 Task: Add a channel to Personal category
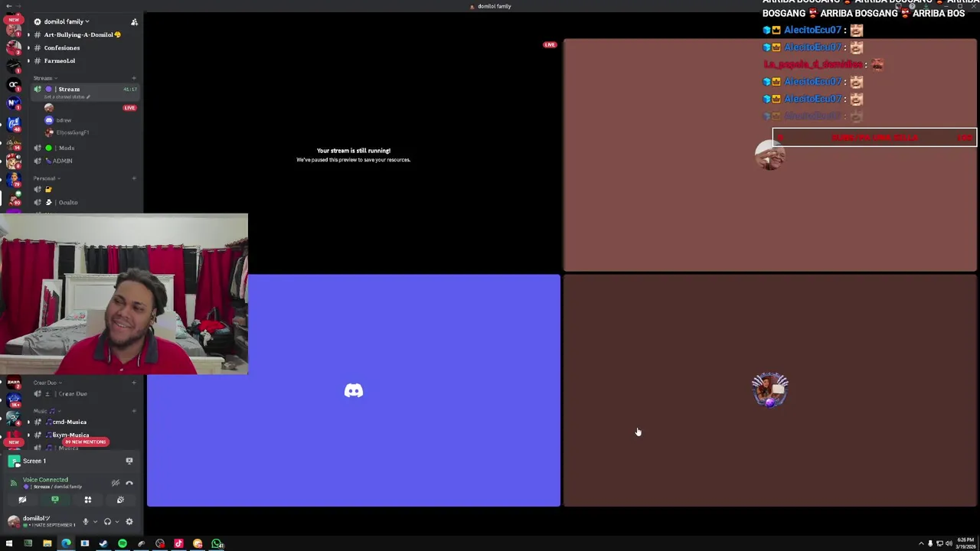[134, 178]
